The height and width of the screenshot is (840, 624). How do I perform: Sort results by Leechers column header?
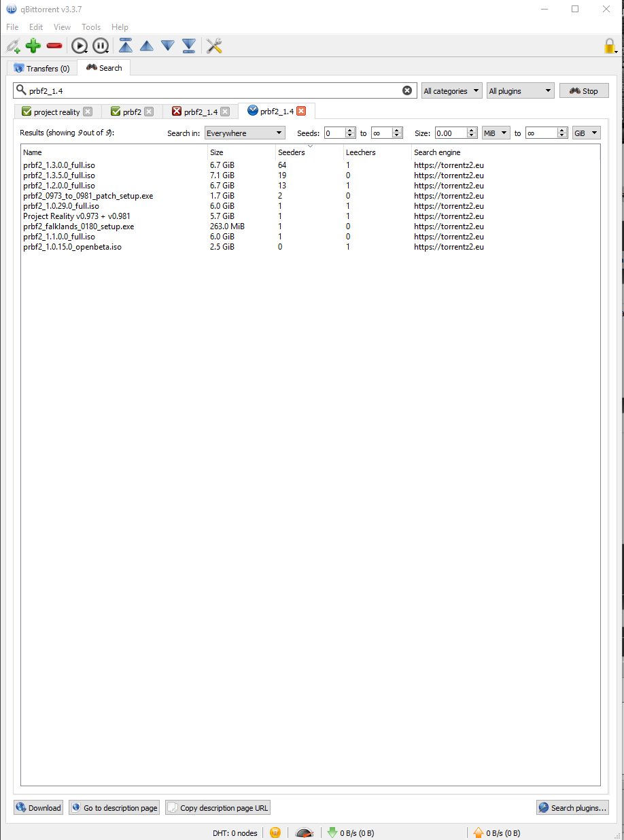(x=377, y=152)
